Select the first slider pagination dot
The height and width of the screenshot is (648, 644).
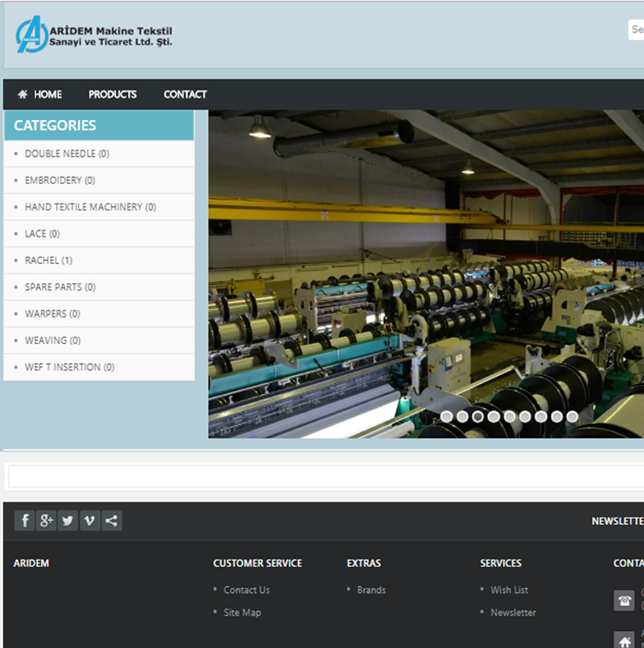click(x=447, y=416)
